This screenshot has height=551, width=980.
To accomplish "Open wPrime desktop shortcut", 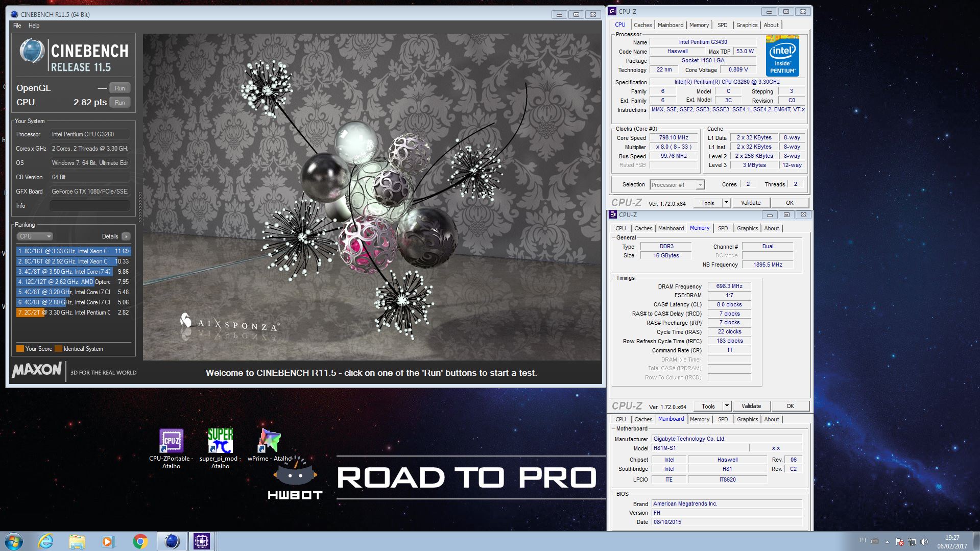I will pyautogui.click(x=270, y=445).
